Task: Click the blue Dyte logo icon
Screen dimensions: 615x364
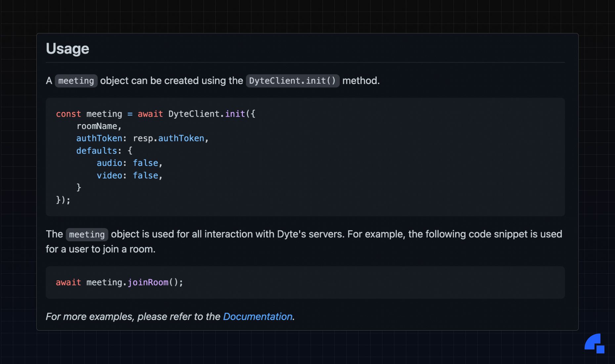Action: (594, 344)
